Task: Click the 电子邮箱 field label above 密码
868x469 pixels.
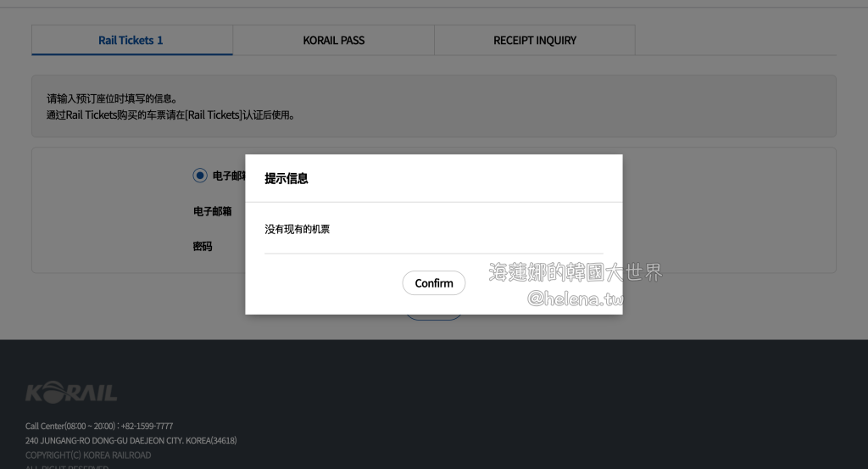Action: (213, 211)
